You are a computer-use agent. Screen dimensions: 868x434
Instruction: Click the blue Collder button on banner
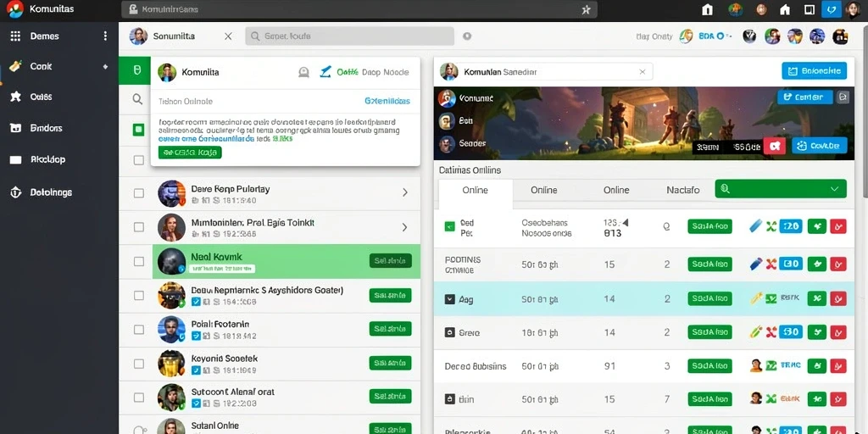tap(805, 97)
